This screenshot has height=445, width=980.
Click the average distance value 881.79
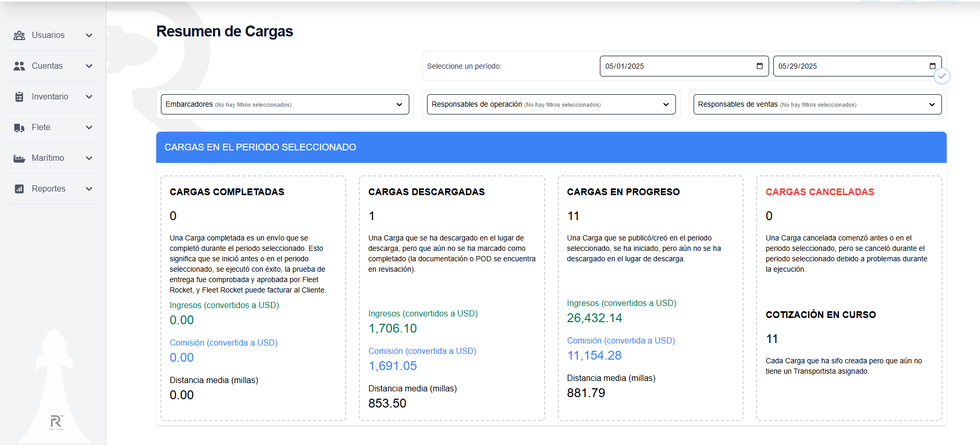tap(586, 393)
